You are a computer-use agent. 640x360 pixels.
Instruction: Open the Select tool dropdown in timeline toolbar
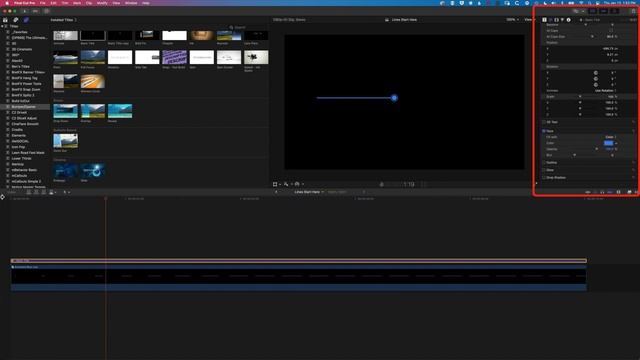(66, 192)
